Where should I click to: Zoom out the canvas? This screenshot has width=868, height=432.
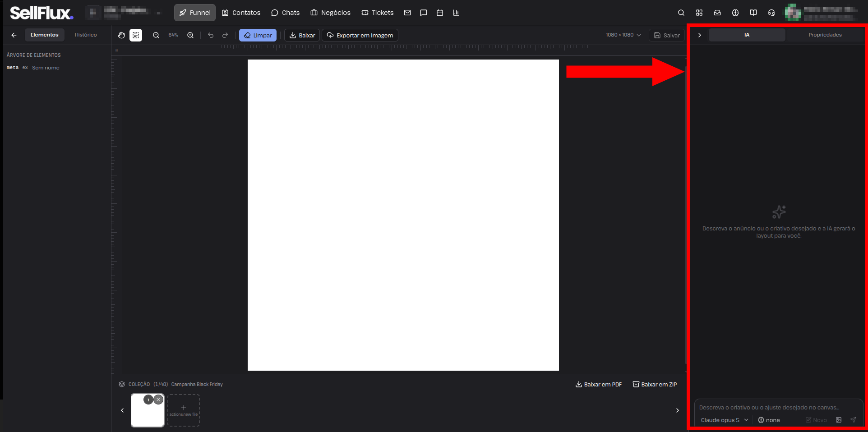click(x=156, y=35)
